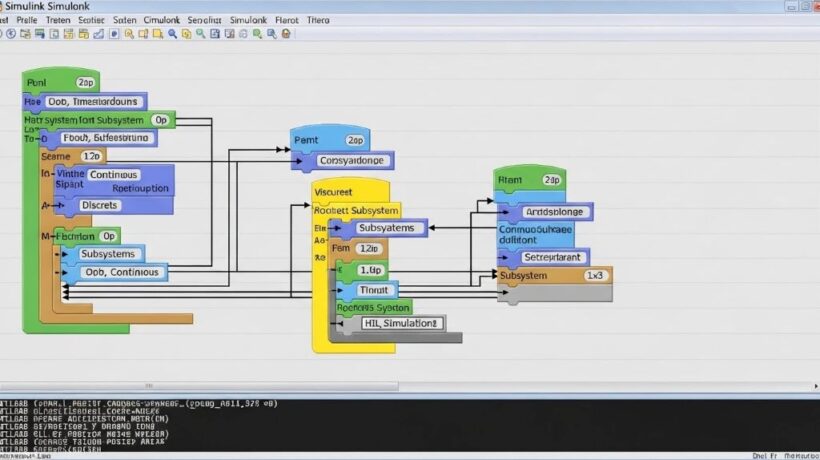
Task: Open the Treten menu
Action: [58, 20]
